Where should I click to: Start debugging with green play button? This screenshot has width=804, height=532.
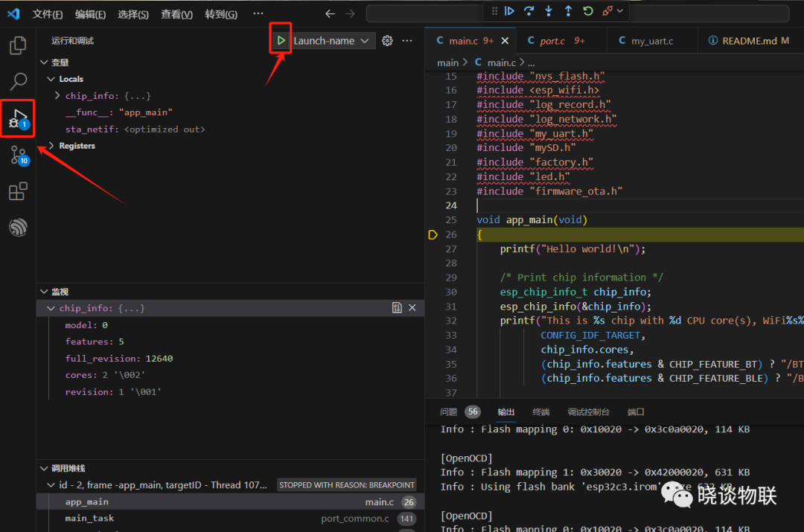click(x=281, y=41)
